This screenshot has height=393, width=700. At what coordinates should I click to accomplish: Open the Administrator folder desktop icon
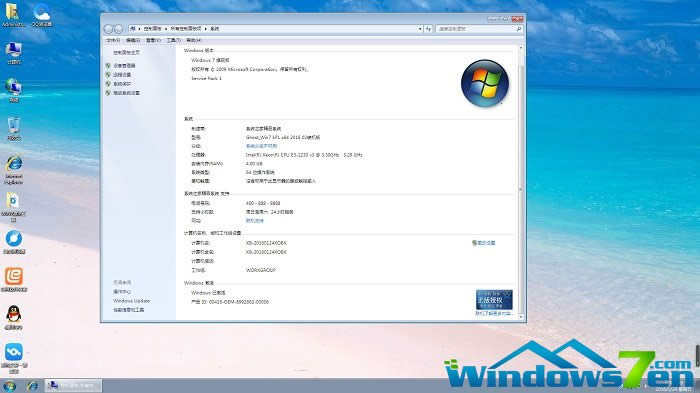pyautogui.click(x=12, y=15)
